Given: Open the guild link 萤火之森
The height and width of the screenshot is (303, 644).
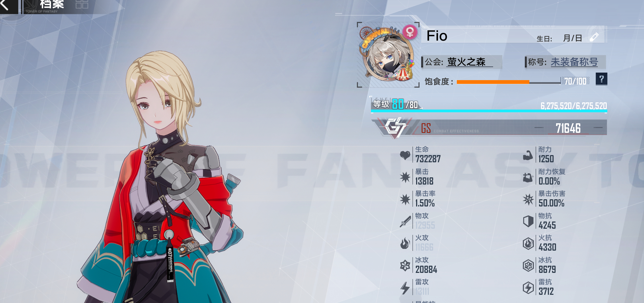Looking at the screenshot, I should click(x=466, y=62).
